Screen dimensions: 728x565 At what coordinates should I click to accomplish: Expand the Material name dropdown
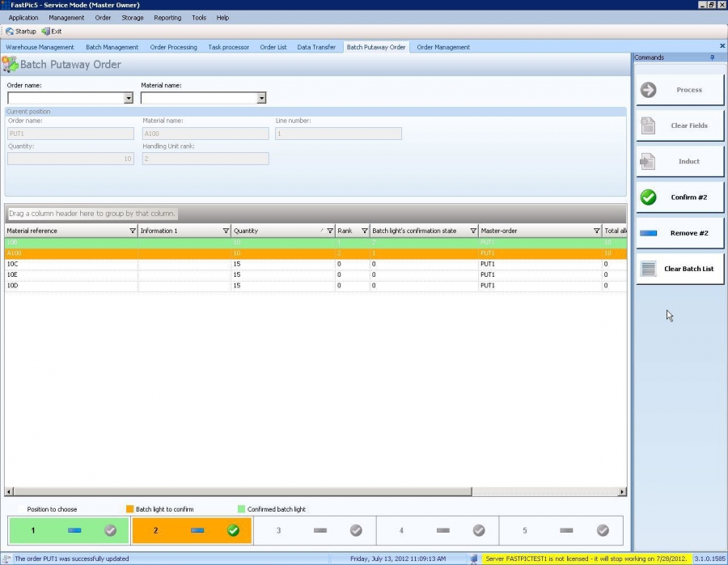(x=261, y=99)
